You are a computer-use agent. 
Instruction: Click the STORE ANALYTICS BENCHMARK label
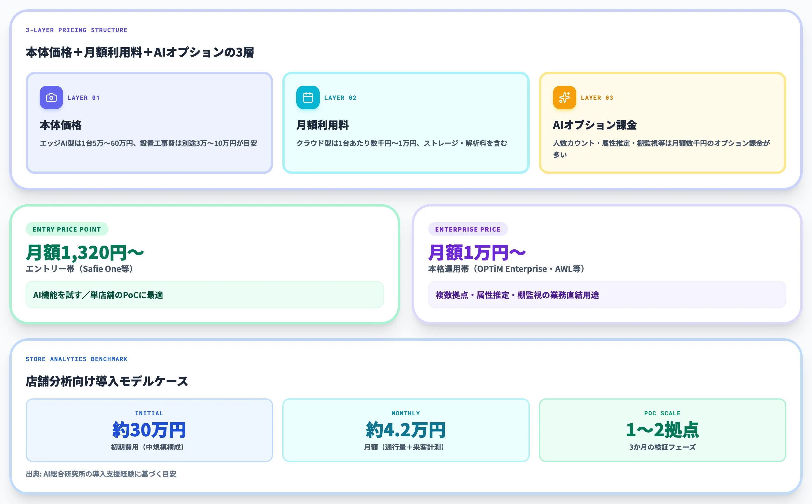click(x=76, y=359)
